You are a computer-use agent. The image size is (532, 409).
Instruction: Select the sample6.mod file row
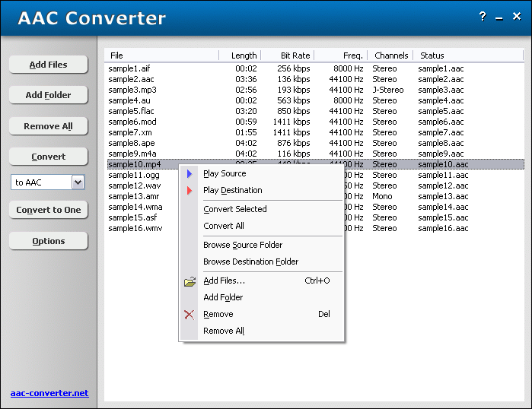pos(316,122)
